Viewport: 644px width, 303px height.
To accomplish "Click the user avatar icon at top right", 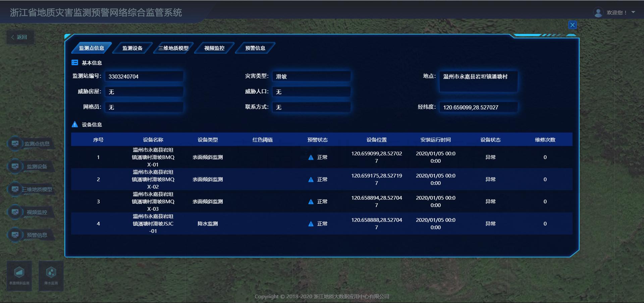I will click(x=598, y=13).
